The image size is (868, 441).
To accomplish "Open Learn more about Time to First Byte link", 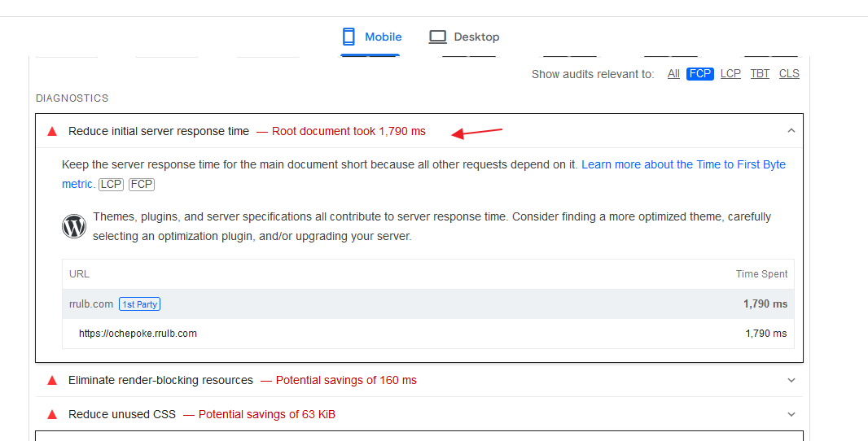I will click(x=423, y=174).
